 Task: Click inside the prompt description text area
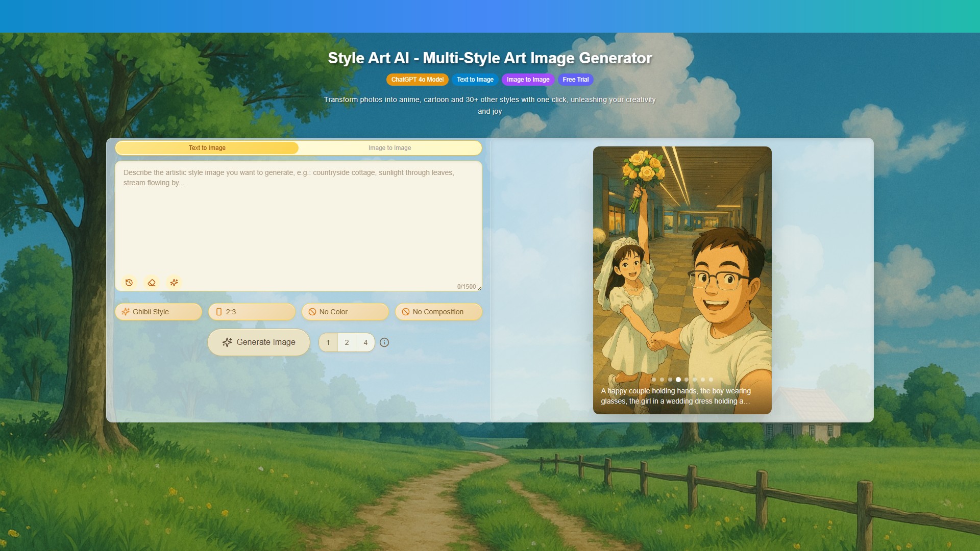coord(298,224)
